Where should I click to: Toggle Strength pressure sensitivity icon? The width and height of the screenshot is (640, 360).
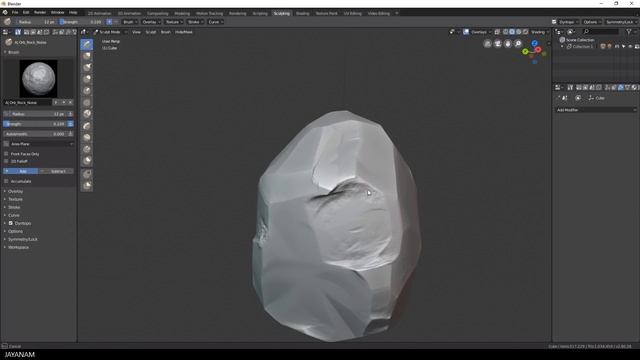(x=70, y=124)
